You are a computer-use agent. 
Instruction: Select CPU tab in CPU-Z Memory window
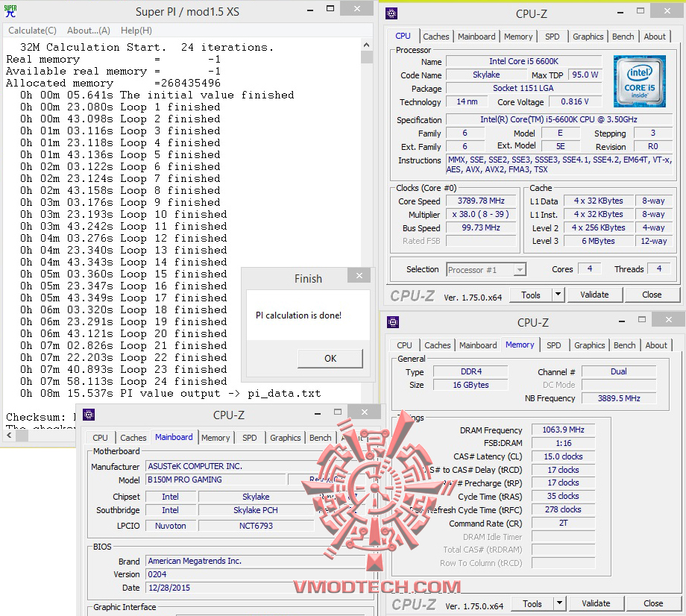click(404, 345)
